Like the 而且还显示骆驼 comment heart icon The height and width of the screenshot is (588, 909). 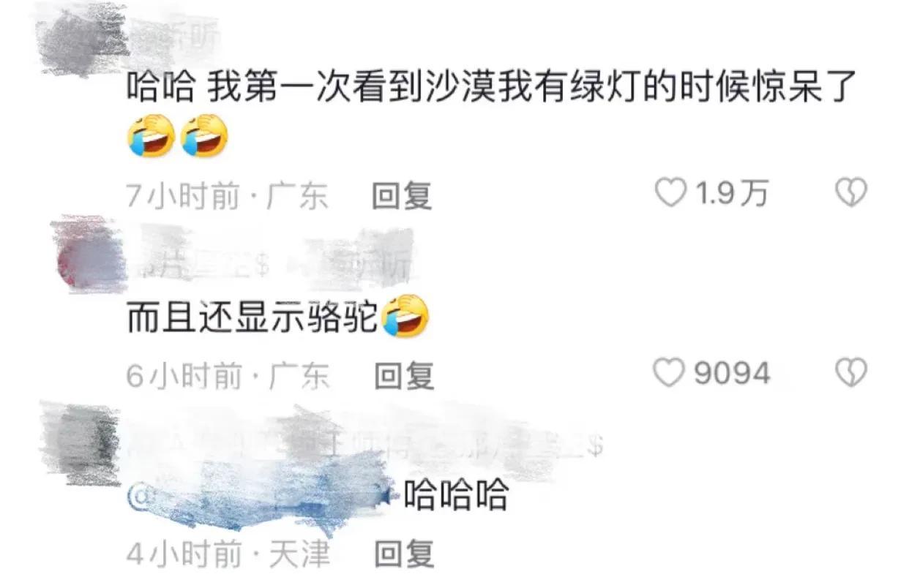(x=669, y=374)
